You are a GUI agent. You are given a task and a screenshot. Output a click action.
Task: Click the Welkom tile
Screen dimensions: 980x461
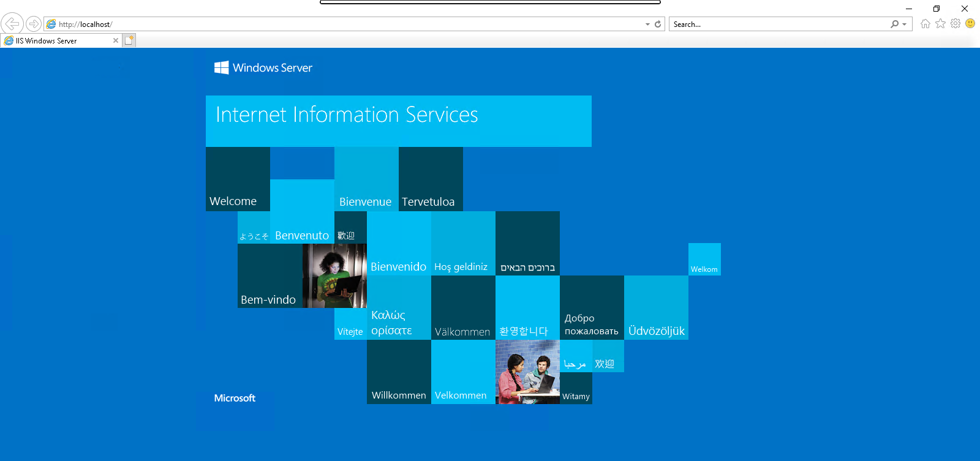(x=704, y=259)
